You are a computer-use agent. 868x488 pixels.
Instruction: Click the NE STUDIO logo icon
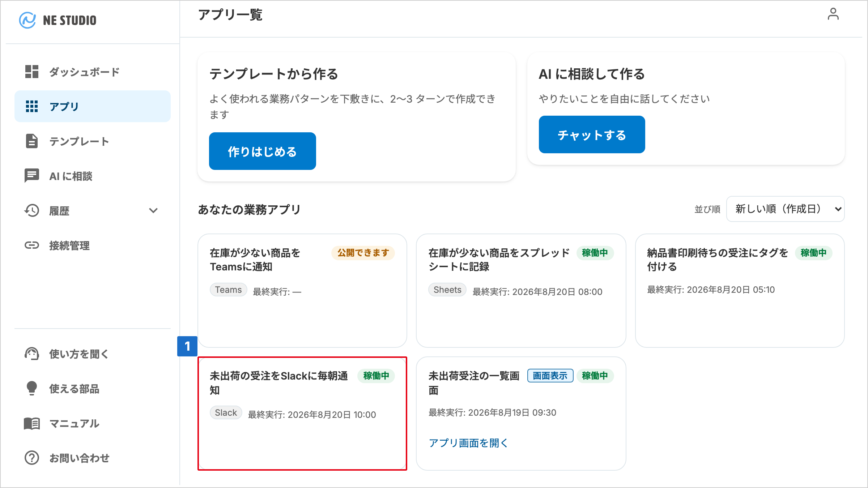pos(27,20)
